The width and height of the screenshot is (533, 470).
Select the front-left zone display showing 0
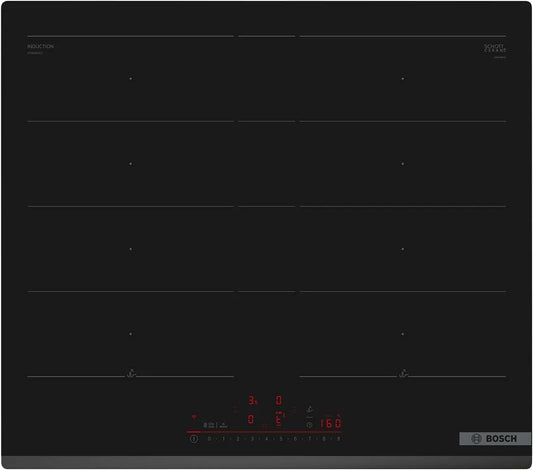(x=251, y=419)
